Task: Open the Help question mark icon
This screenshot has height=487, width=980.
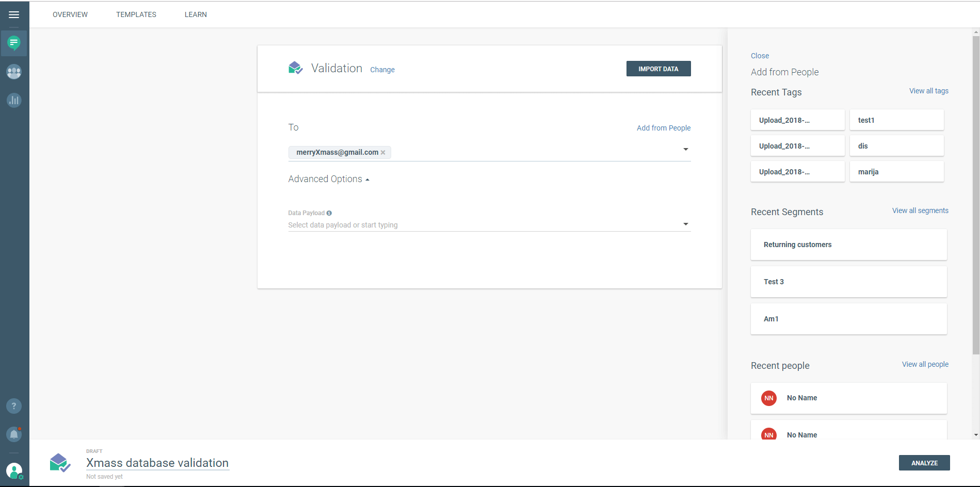Action: tap(14, 406)
